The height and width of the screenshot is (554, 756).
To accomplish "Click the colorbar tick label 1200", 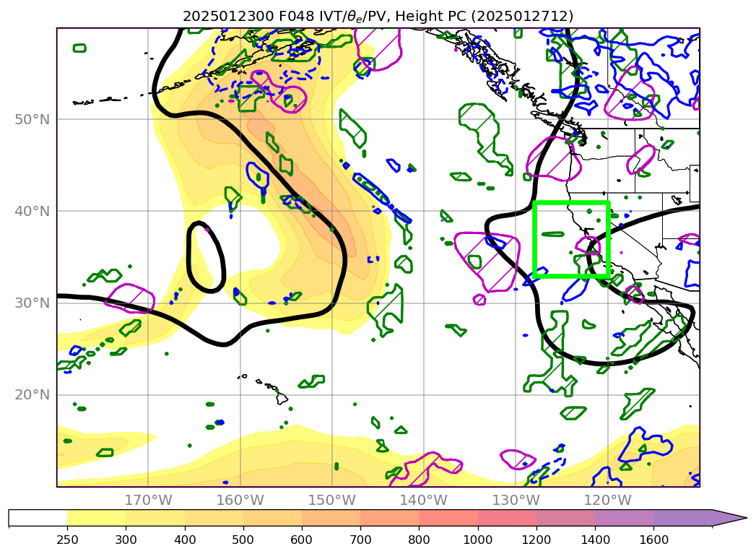I will click(x=536, y=540).
